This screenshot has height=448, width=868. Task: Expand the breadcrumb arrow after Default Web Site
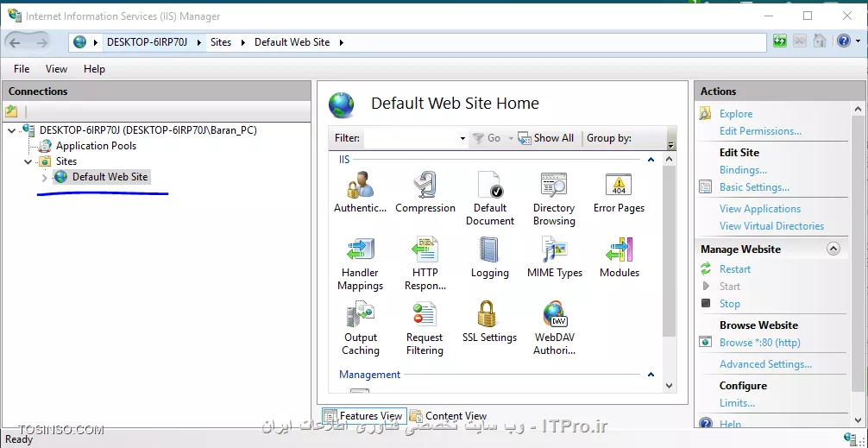pos(341,42)
